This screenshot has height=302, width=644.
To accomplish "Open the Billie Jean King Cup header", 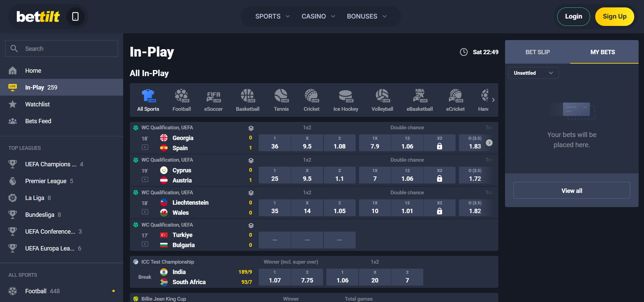I will (164, 299).
